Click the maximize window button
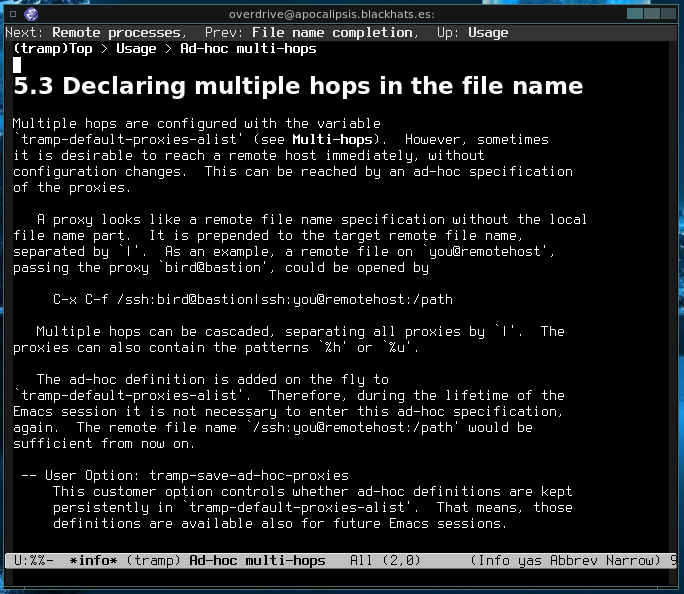Screen dimensions: 684x594 tap(652, 14)
